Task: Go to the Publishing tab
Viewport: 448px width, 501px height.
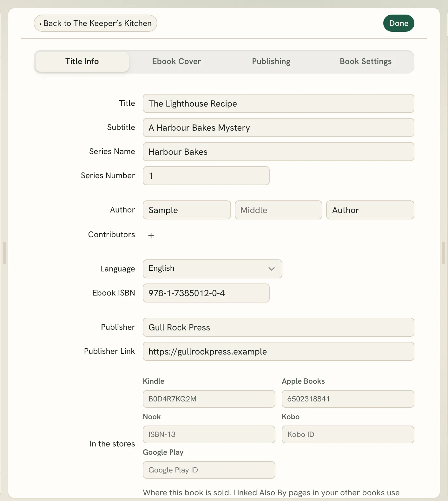Action: [271, 62]
